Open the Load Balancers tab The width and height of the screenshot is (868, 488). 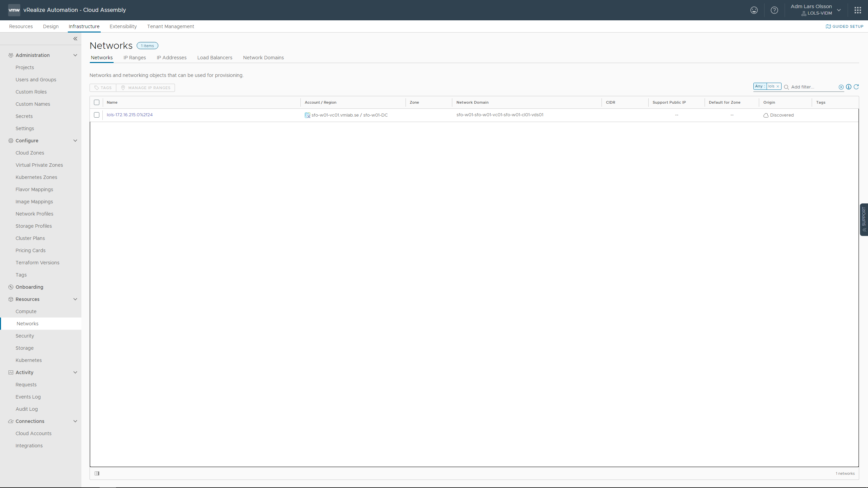pyautogui.click(x=215, y=58)
